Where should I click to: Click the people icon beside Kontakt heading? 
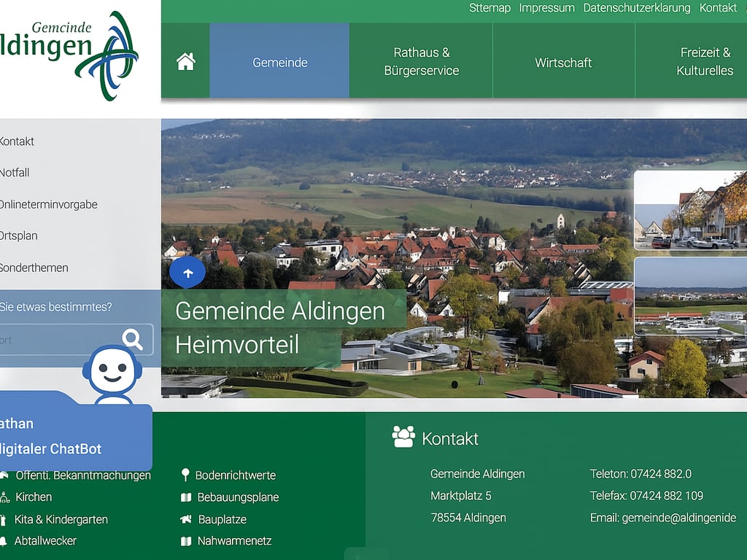403,437
